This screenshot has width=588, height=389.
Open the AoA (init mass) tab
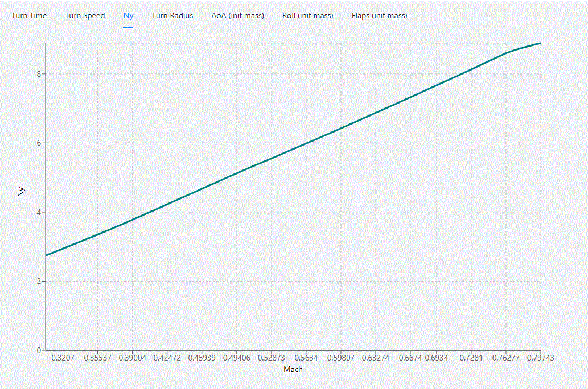[x=238, y=16]
